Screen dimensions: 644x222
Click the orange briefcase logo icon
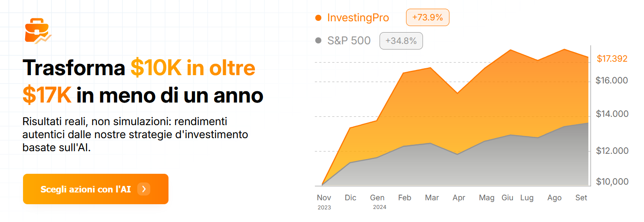pos(38,31)
